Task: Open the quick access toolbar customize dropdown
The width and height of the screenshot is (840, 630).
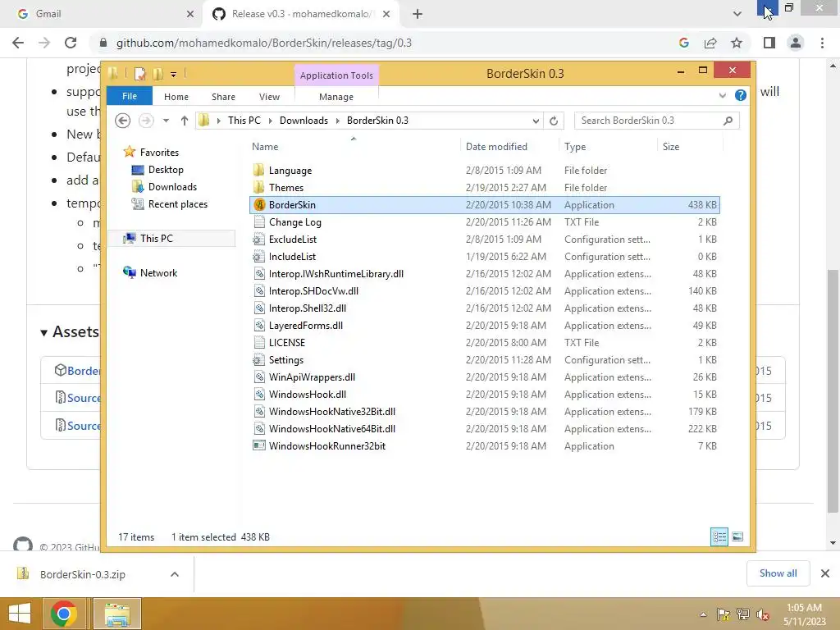Action: [x=174, y=75]
